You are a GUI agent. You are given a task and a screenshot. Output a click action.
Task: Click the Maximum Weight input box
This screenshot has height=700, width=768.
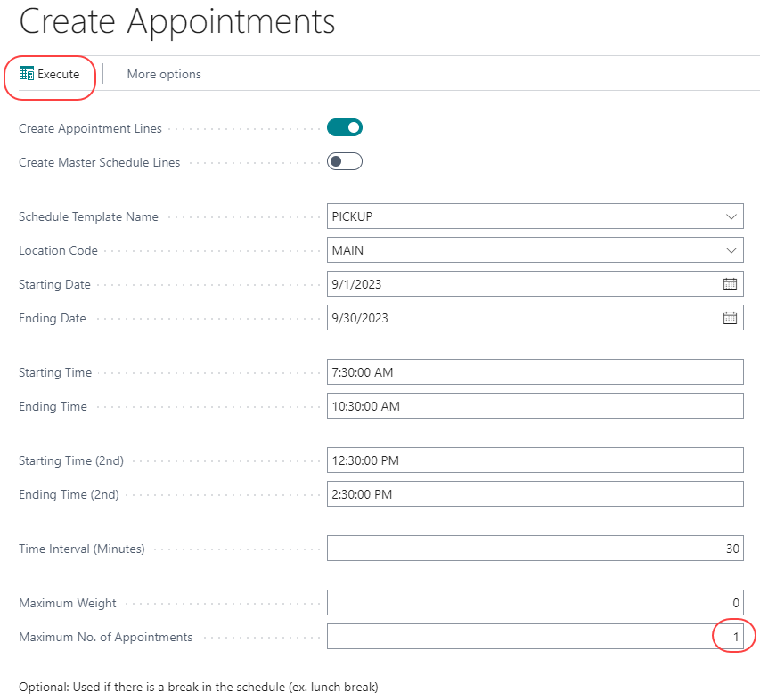point(535,603)
